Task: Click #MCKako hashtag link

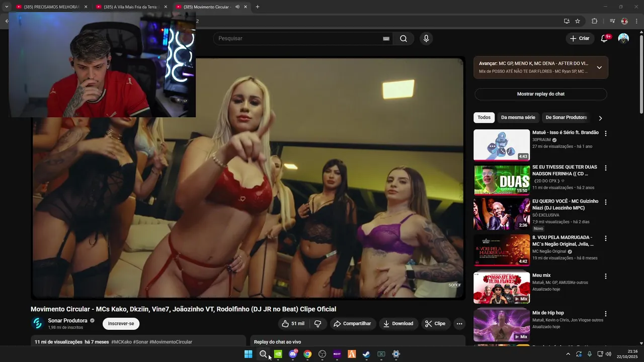Action: click(x=121, y=342)
